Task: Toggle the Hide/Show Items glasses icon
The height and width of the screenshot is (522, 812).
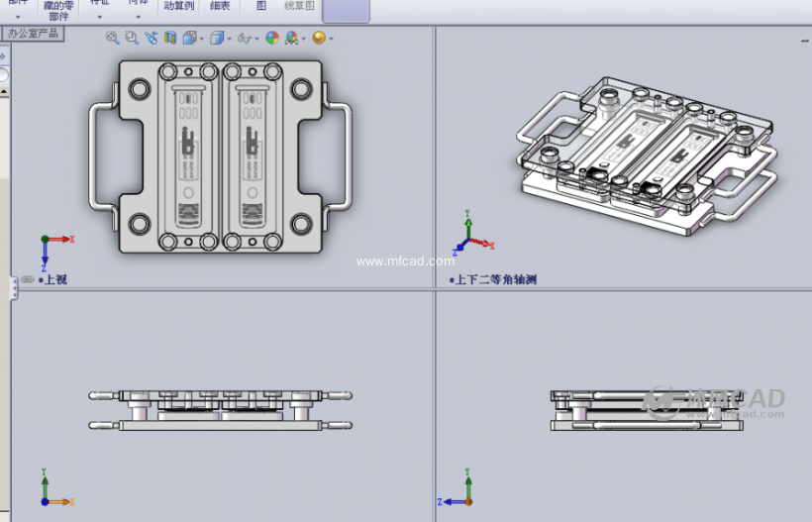Action: click(244, 38)
